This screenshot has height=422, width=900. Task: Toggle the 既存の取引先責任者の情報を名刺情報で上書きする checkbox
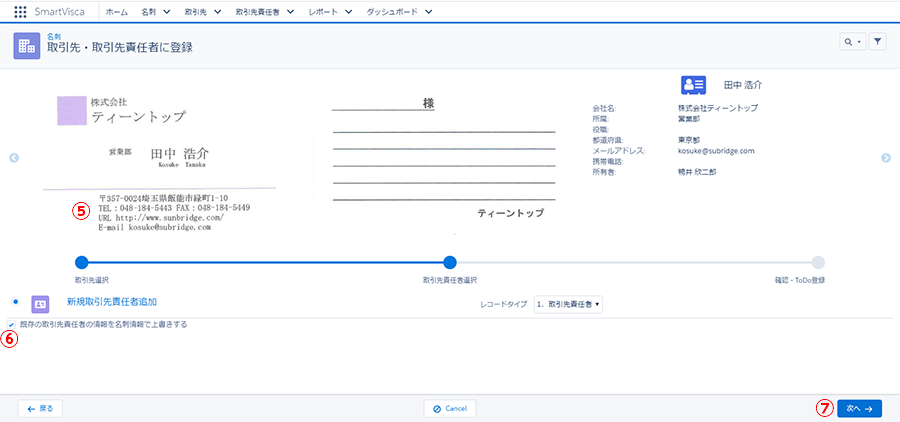pos(11,325)
